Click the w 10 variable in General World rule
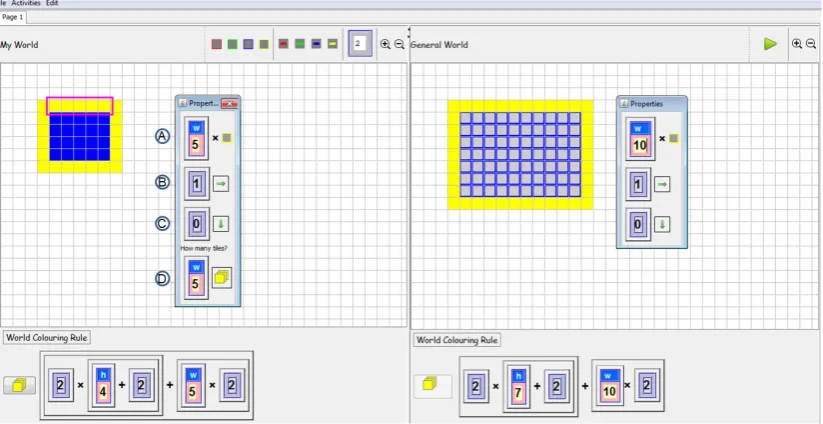Image resolution: width=823 pixels, height=424 pixels. (x=609, y=387)
